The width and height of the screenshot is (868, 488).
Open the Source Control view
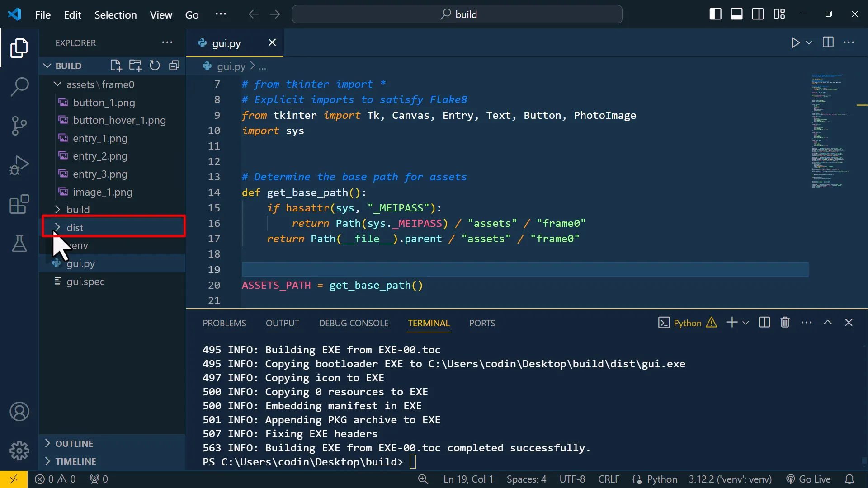click(19, 126)
